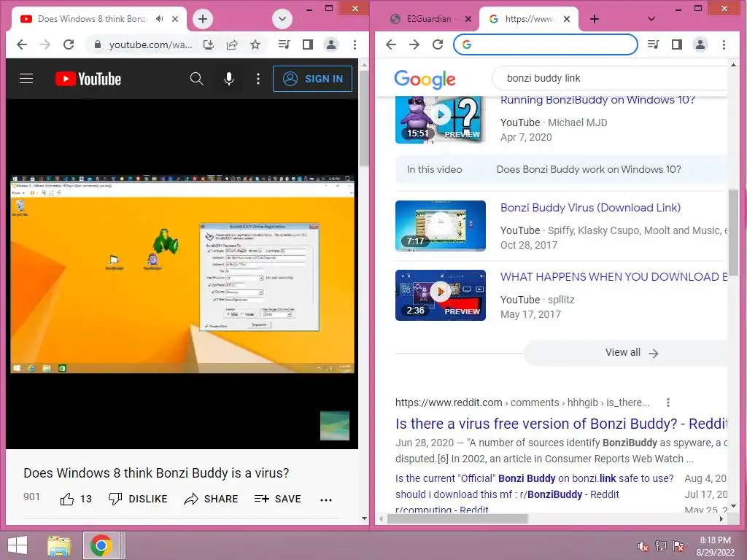Mute the YouTube tab via speaker icon
Image resolution: width=747 pixels, height=560 pixels.
[159, 18]
